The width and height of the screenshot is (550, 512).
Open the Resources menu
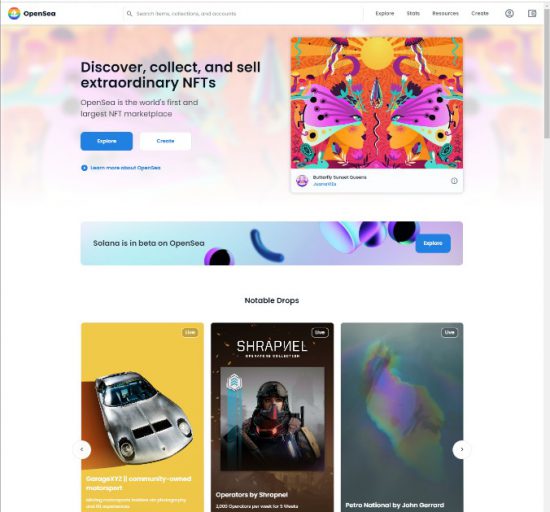click(445, 13)
